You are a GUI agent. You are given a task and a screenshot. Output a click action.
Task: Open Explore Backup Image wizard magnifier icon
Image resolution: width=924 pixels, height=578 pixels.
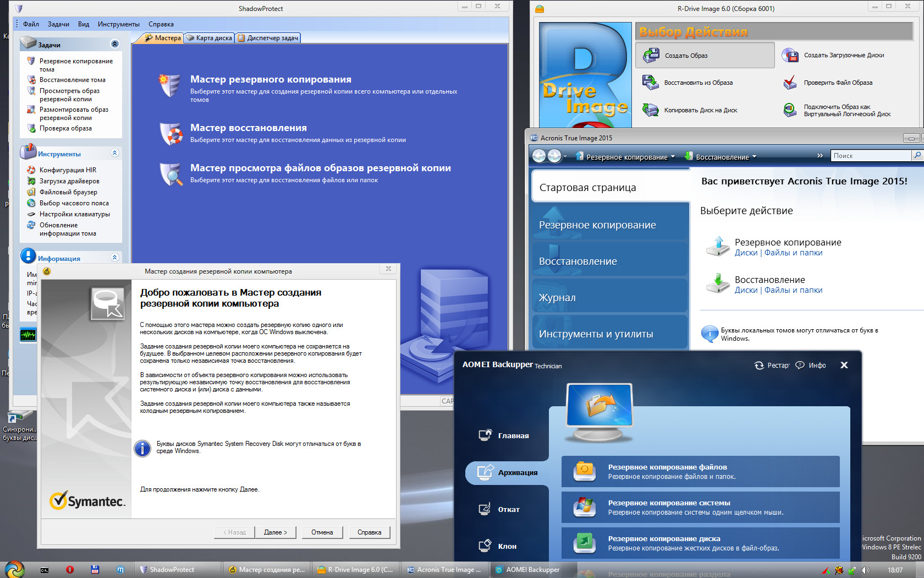(171, 175)
